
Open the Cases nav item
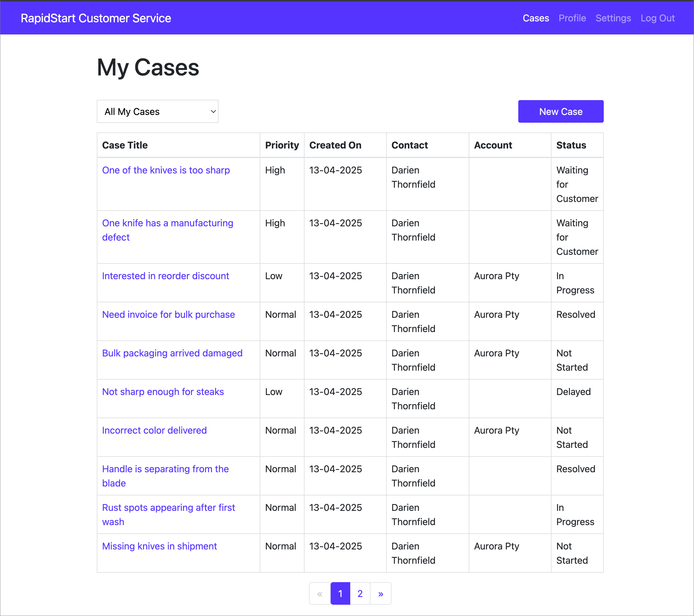(x=535, y=18)
